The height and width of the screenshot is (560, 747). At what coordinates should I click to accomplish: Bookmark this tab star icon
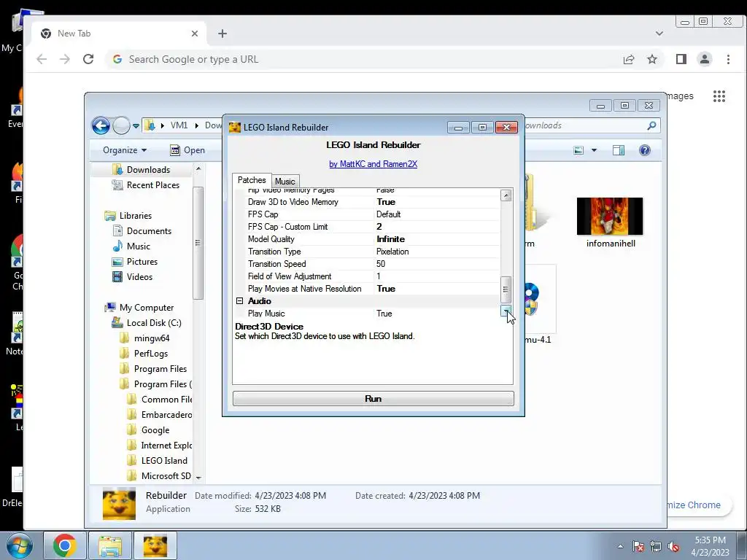(x=651, y=59)
